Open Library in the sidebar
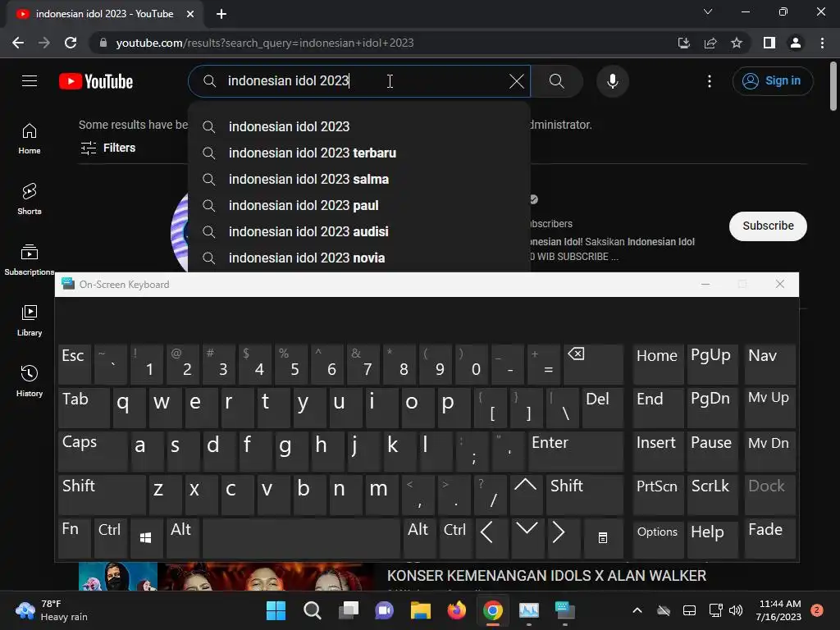The height and width of the screenshot is (630, 840). pos(30,321)
